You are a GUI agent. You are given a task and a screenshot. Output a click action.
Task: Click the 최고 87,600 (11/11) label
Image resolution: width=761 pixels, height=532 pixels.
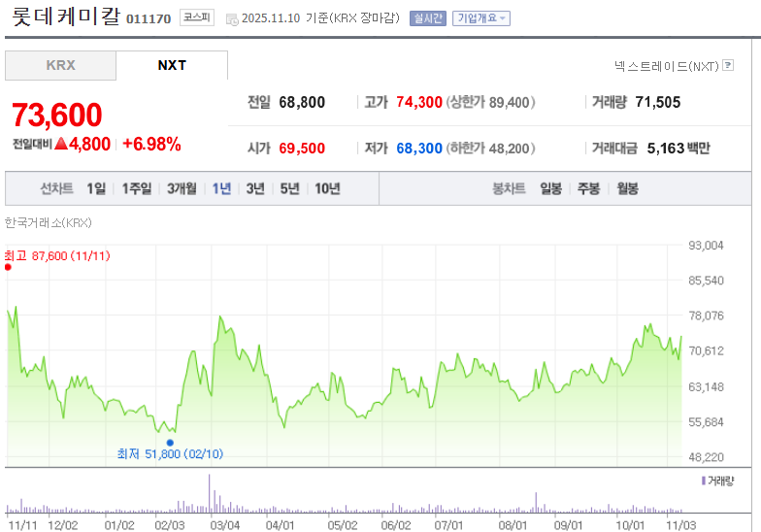coord(57,256)
